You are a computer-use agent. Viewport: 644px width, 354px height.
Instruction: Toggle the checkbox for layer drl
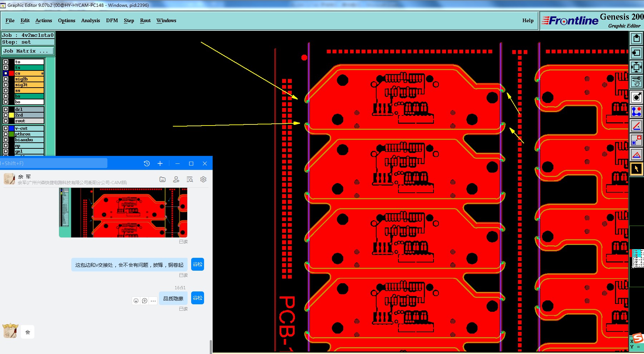(6, 109)
